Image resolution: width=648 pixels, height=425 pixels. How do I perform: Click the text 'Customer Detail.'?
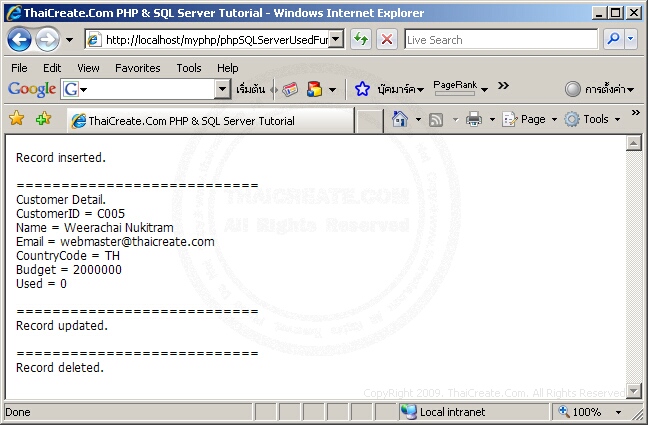(x=61, y=199)
